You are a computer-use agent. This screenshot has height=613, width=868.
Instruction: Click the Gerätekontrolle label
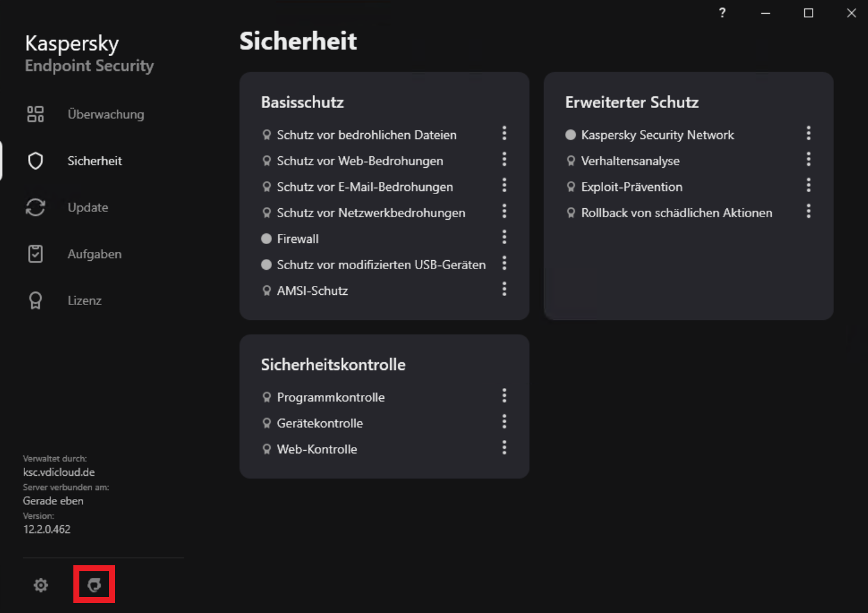pos(320,423)
